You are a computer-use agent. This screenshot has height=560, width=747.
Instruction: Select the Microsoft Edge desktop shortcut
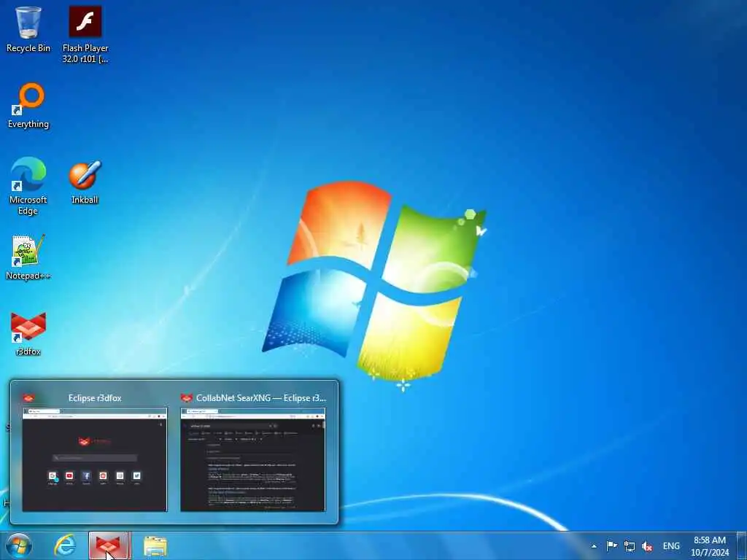pos(28,186)
